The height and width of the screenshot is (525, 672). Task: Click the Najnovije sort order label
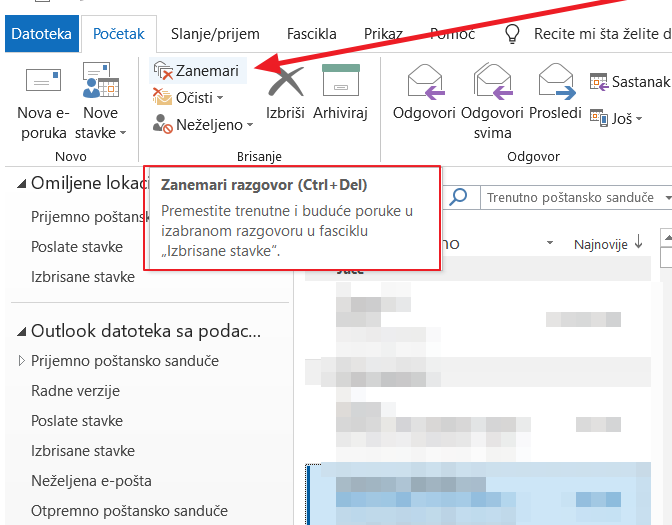(x=600, y=244)
